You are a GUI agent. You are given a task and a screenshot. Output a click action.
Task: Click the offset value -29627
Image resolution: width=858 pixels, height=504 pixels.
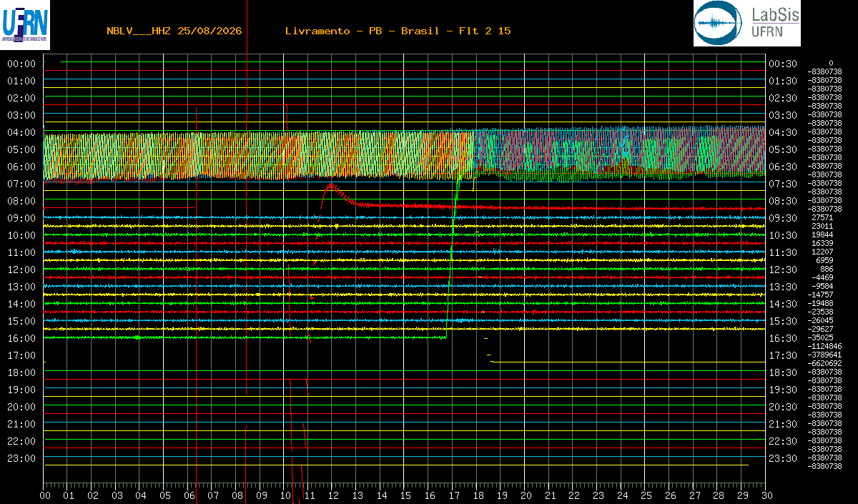click(822, 329)
